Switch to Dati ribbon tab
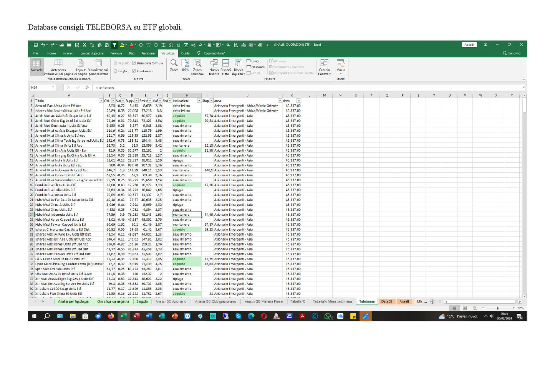This screenshot has height=392, width=555. tap(132, 53)
